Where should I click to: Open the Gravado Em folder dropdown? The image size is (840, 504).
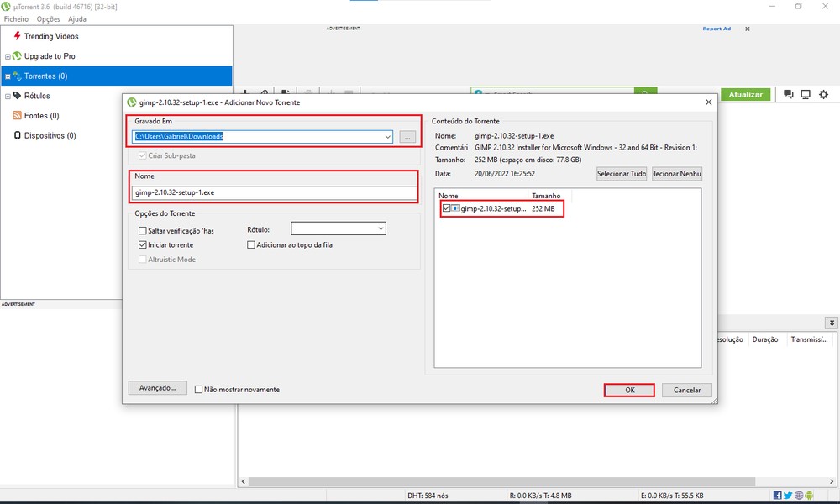click(386, 136)
